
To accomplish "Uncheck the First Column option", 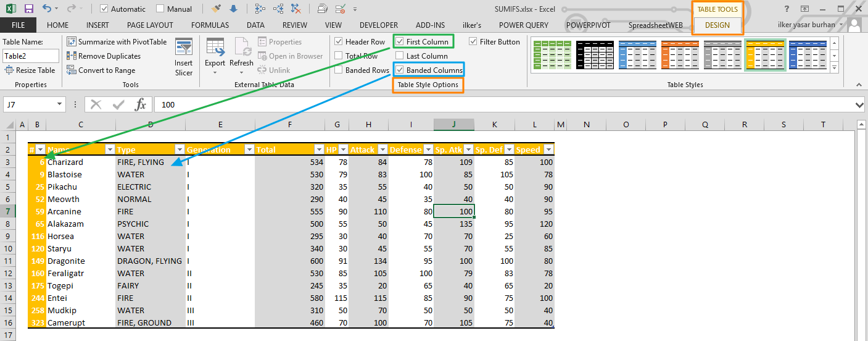I will coord(400,42).
